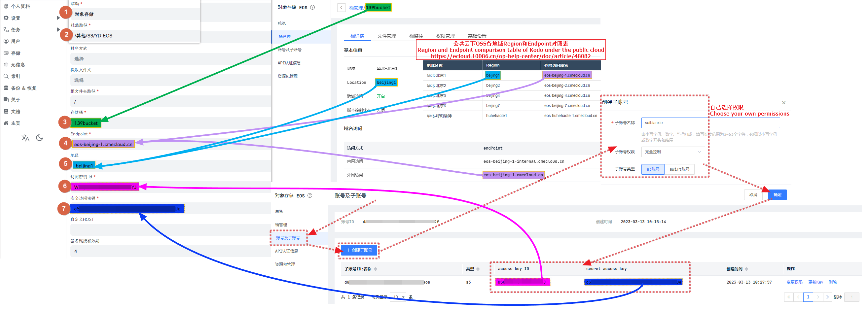Open 子账号权限 完全控制 dropdown
Viewport: 868px width, 311px height.
pos(673,152)
